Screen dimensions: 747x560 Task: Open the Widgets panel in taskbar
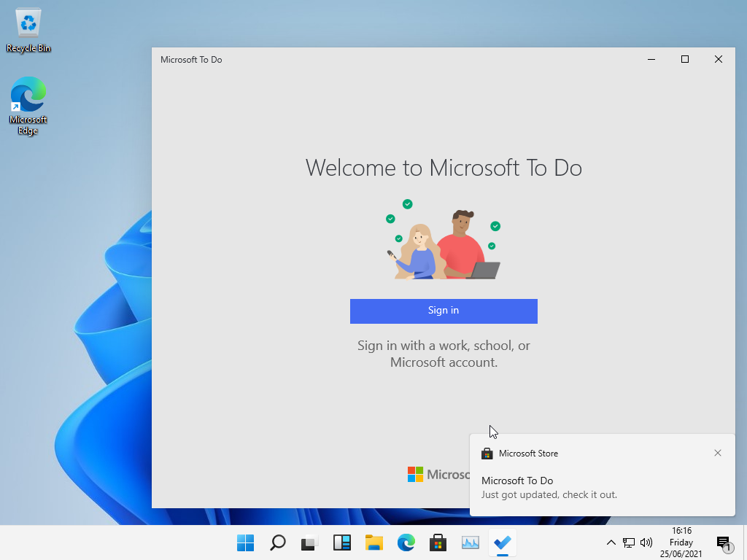(x=342, y=542)
